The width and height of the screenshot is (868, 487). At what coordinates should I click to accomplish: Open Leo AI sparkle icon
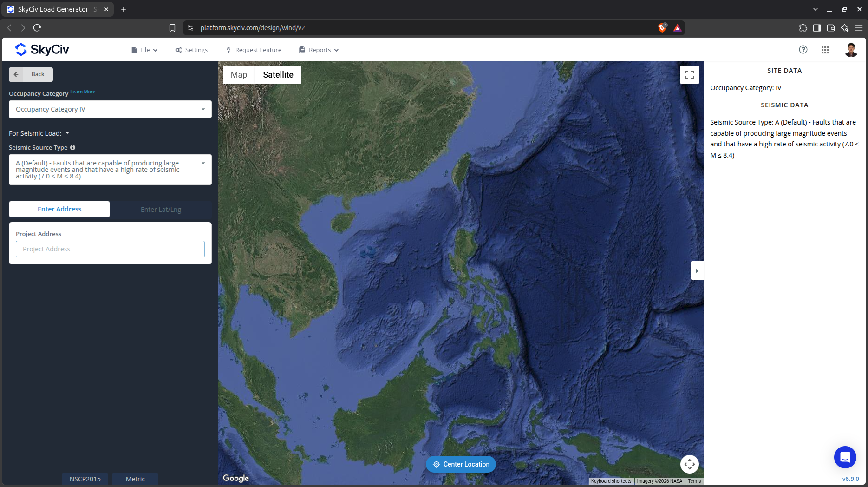tap(845, 28)
